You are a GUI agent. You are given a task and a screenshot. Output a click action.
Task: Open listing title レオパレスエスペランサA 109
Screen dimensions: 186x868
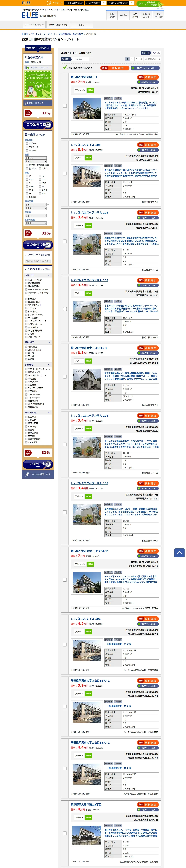[90, 280]
